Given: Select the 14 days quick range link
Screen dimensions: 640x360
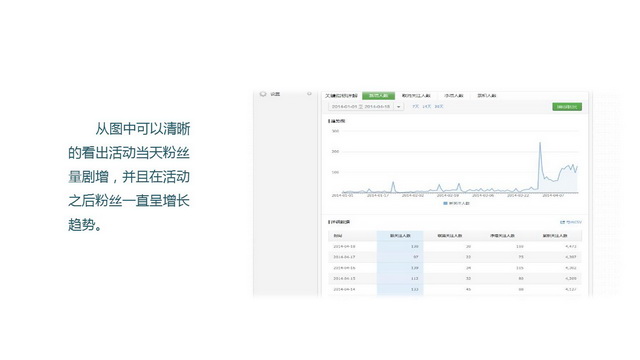Looking at the screenshot, I should pyautogui.click(x=427, y=107).
